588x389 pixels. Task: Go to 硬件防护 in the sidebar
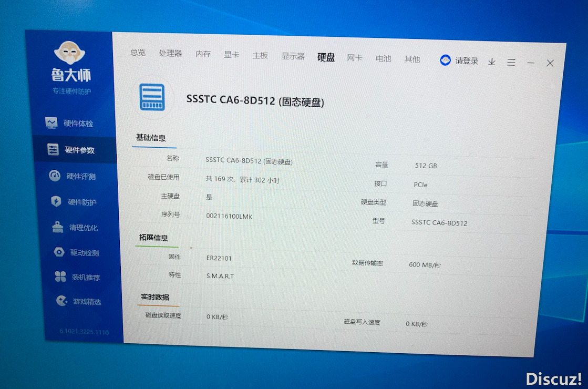(x=82, y=202)
